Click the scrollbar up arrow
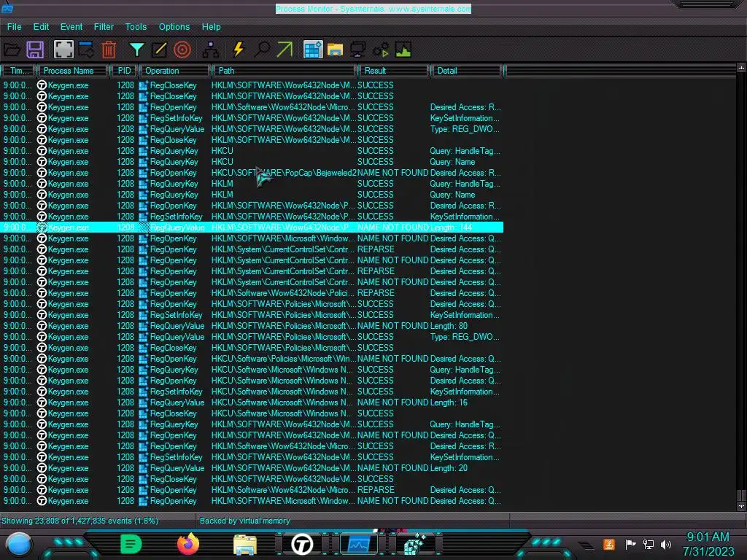Viewport: 747px width, 560px height. coord(741,68)
